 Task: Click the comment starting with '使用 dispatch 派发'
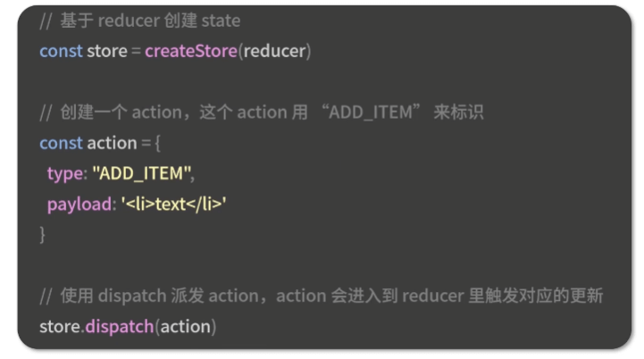point(322,296)
